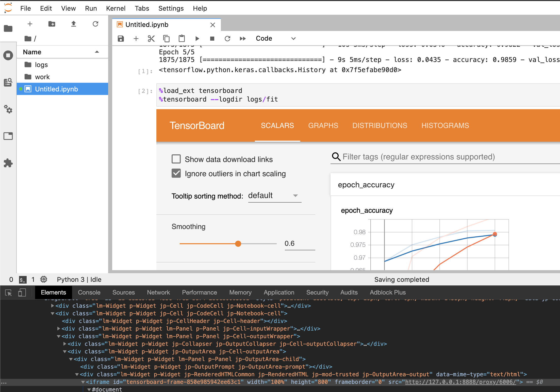Click into the tensorboard code cell
Image resolution: width=560 pixels, height=392 pixels.
point(358,95)
